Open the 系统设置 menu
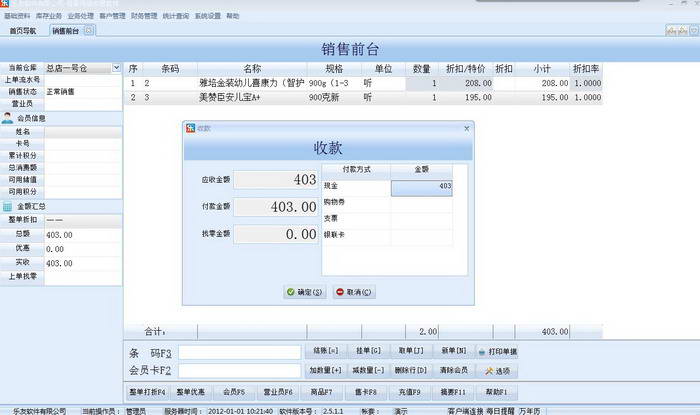The height and width of the screenshot is (415, 700). pos(208,16)
